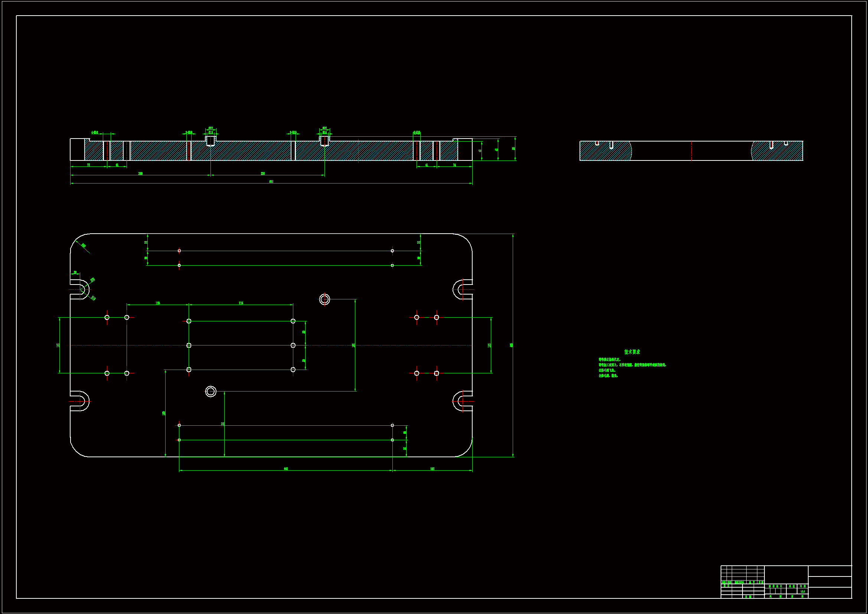Click the scale value in title block
The height and width of the screenshot is (614, 868).
point(803,591)
